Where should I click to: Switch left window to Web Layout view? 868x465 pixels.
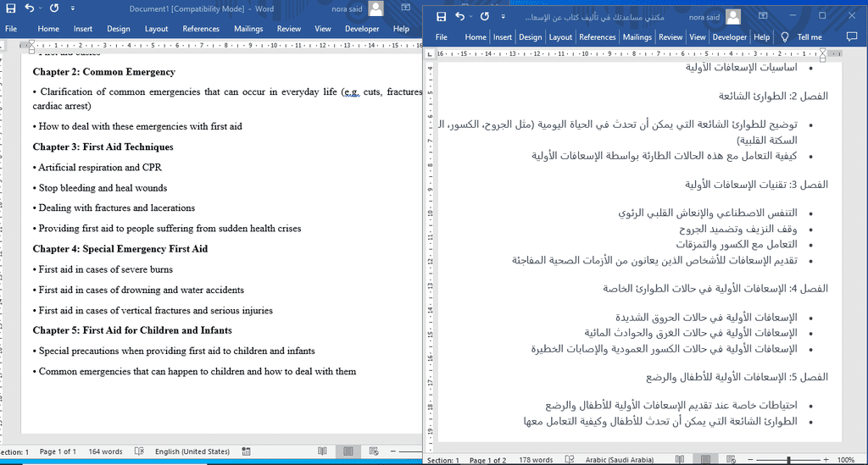coord(374,451)
